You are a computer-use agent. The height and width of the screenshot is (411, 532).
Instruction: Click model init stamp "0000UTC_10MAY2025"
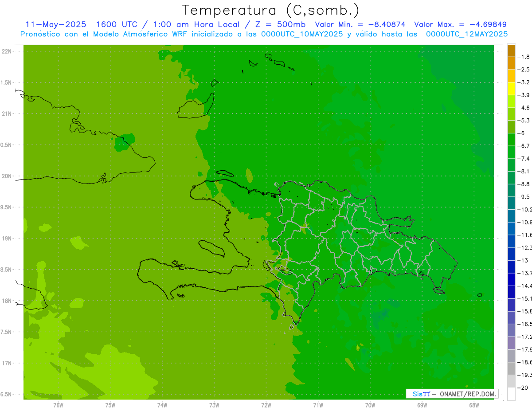(302, 34)
